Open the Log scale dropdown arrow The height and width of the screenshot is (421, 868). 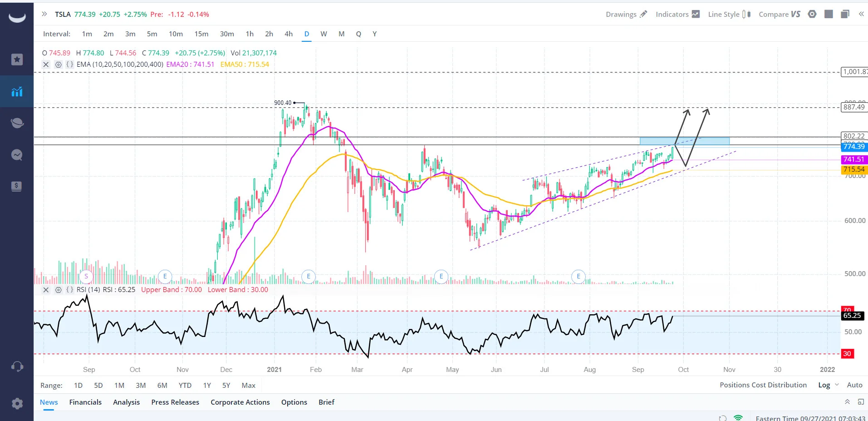pyautogui.click(x=837, y=385)
